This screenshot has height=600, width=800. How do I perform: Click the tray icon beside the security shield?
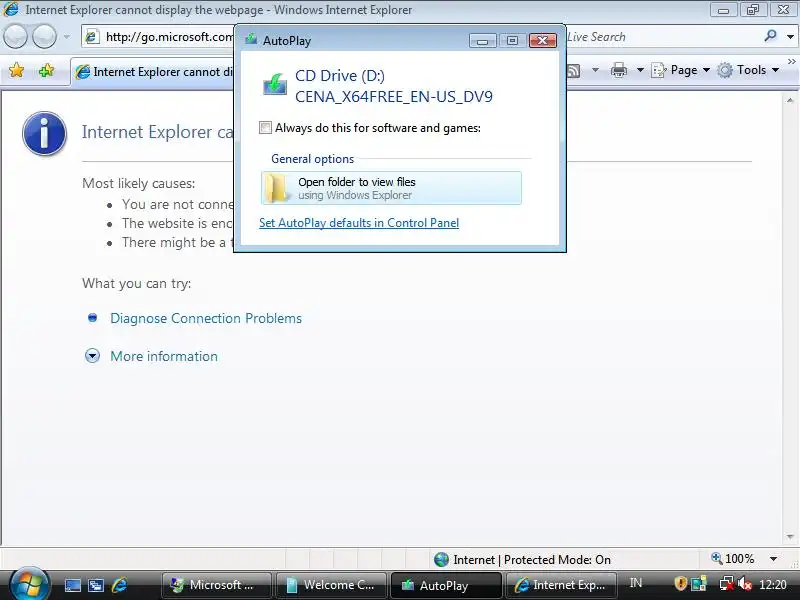click(x=699, y=584)
